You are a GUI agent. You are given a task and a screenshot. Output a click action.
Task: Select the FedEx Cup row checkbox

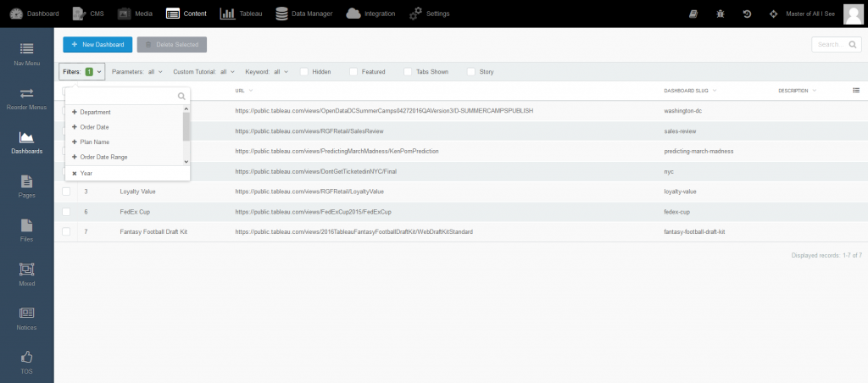pyautogui.click(x=66, y=212)
